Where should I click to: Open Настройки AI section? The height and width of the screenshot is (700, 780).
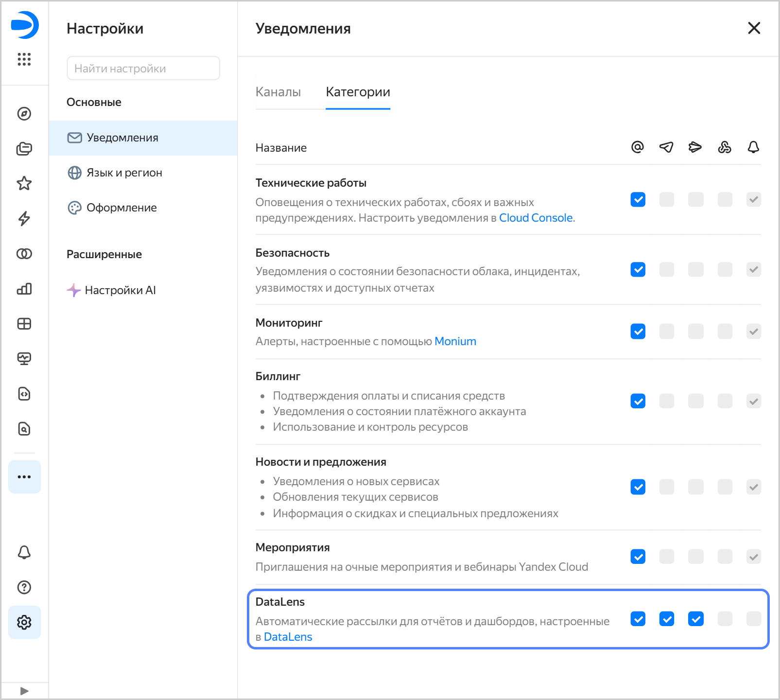tap(143, 290)
